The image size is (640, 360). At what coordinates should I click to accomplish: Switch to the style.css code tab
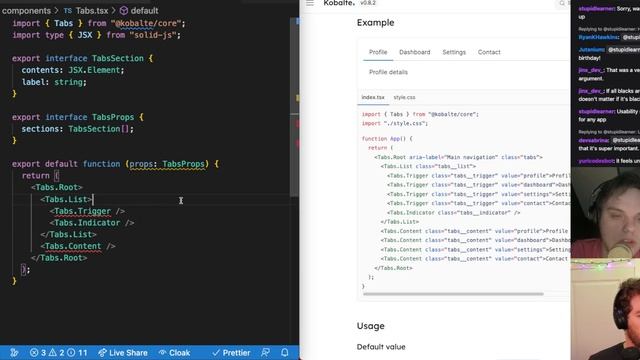click(x=404, y=98)
